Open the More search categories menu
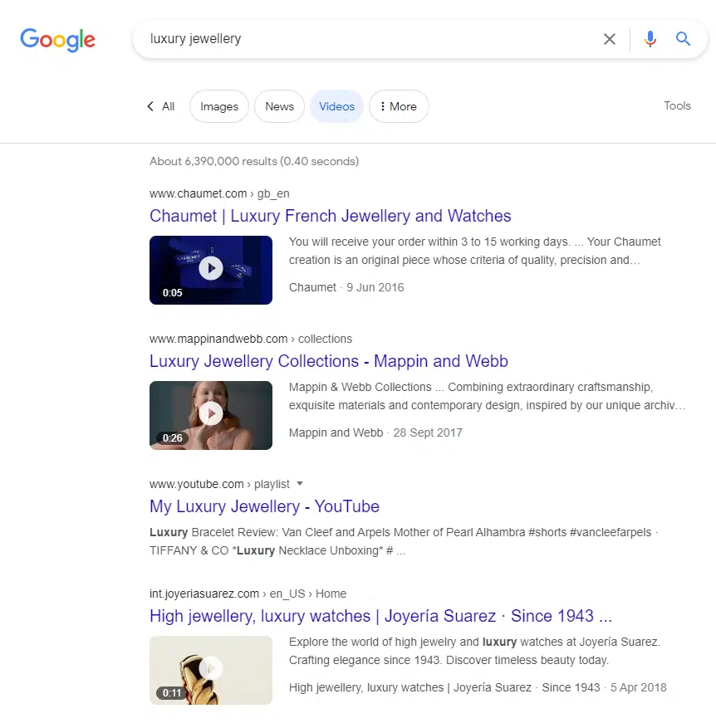 pyautogui.click(x=399, y=106)
